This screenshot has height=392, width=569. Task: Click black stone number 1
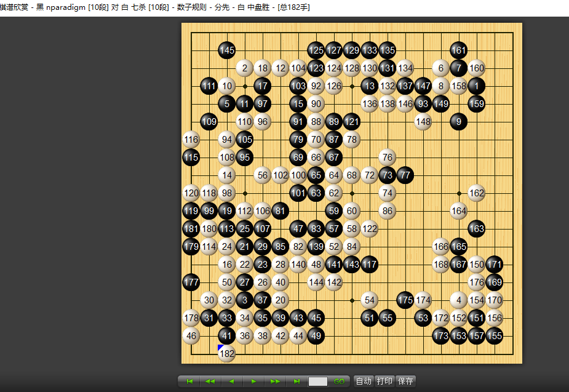(x=477, y=86)
